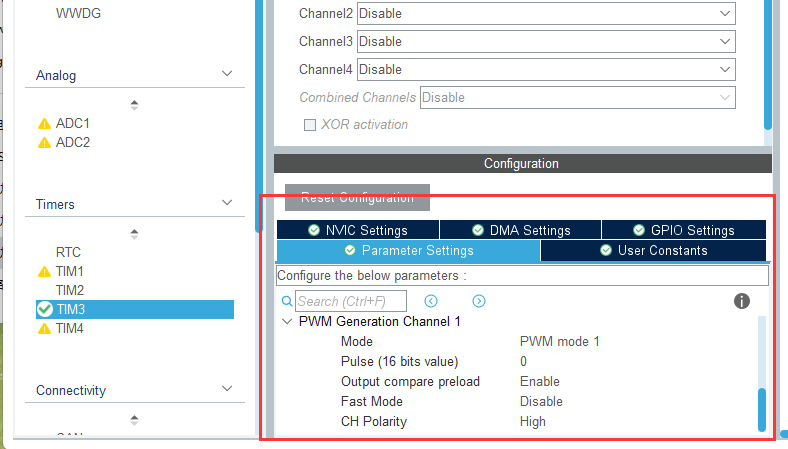The width and height of the screenshot is (788, 449).
Task: Click the TIM1 warning triangle icon
Action: coord(44,271)
